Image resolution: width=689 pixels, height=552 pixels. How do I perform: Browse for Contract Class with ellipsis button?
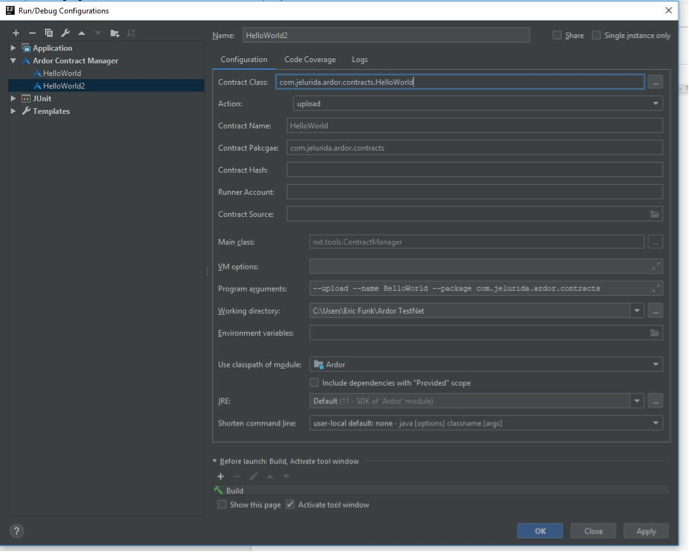tap(655, 82)
